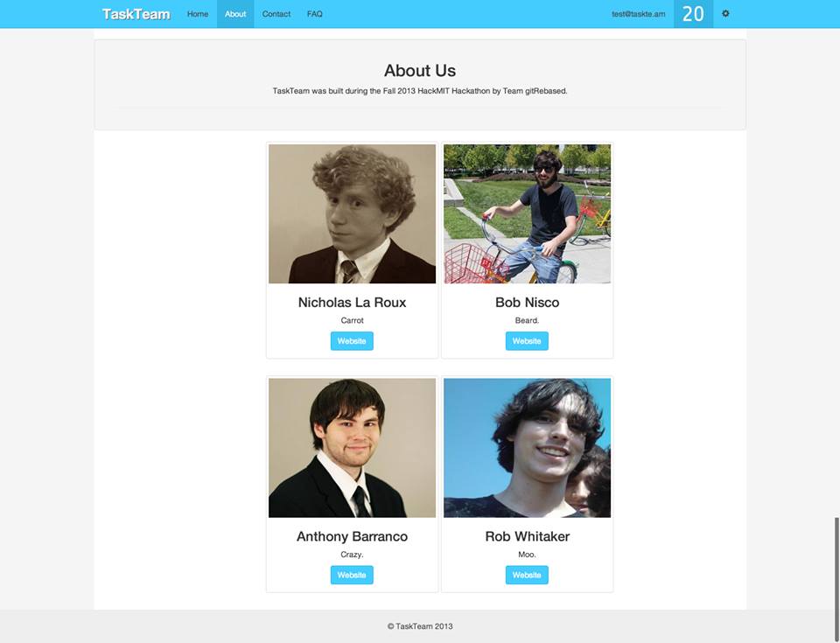Select the About navigation item

click(235, 14)
